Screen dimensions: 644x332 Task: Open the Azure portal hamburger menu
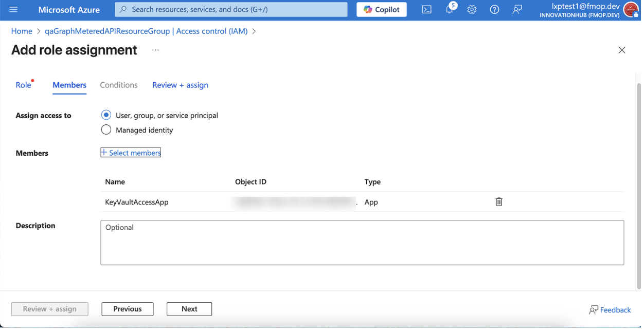[13, 9]
